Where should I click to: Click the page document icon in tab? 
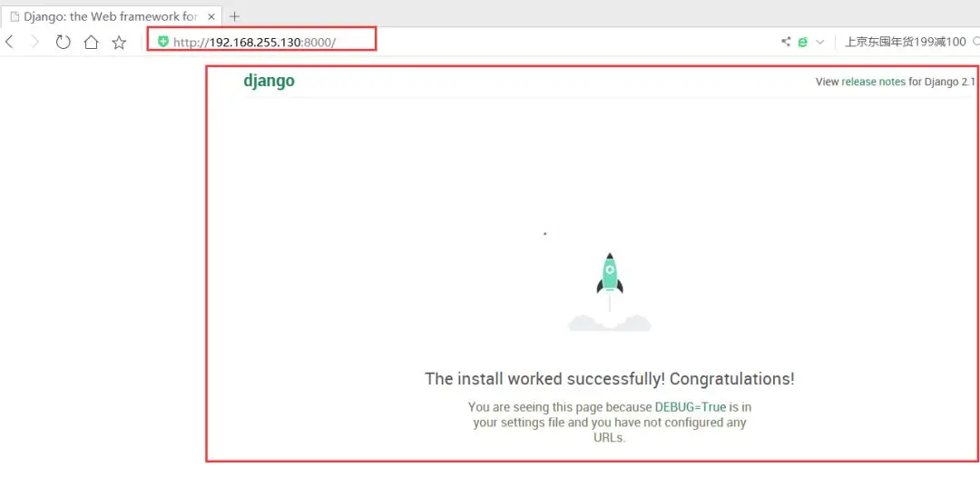point(15,17)
